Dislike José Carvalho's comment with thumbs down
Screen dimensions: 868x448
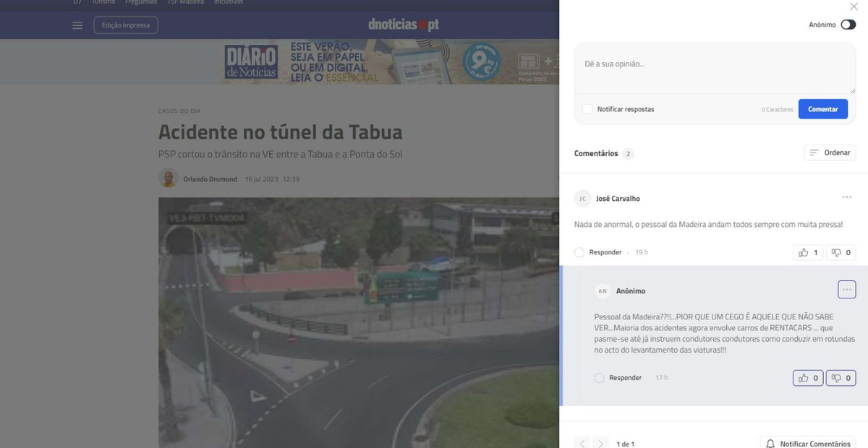click(841, 252)
